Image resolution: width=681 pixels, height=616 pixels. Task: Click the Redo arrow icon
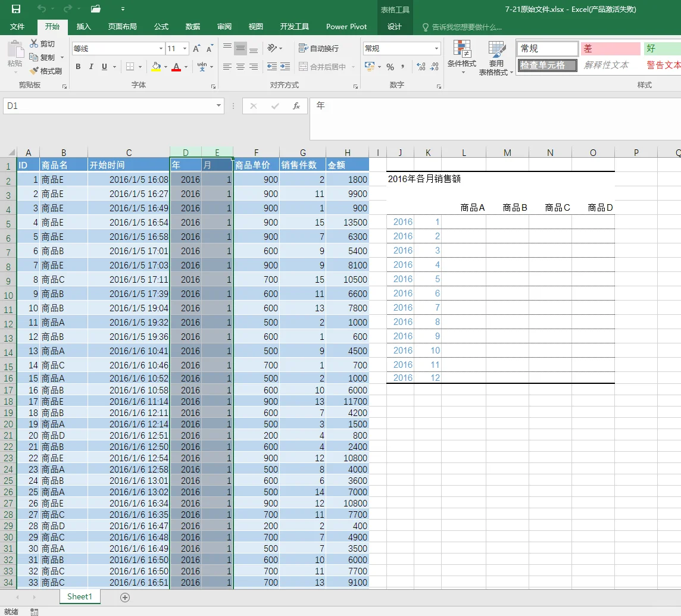tap(68, 9)
